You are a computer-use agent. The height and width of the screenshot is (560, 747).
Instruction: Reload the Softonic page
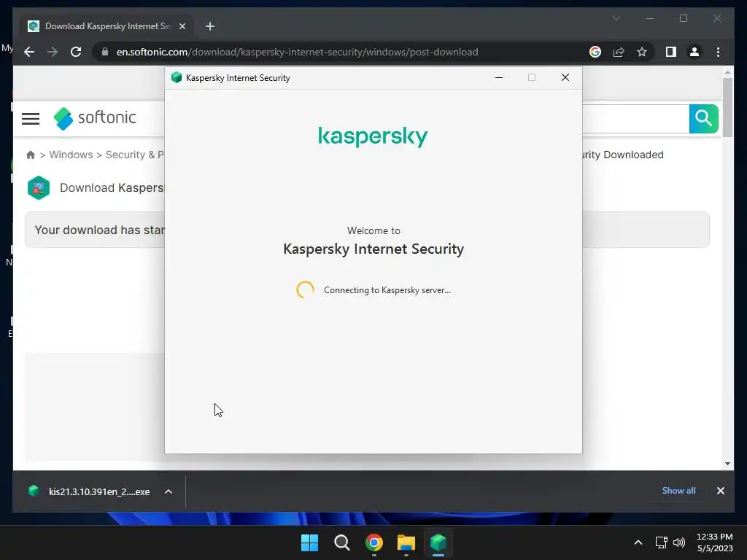76,52
